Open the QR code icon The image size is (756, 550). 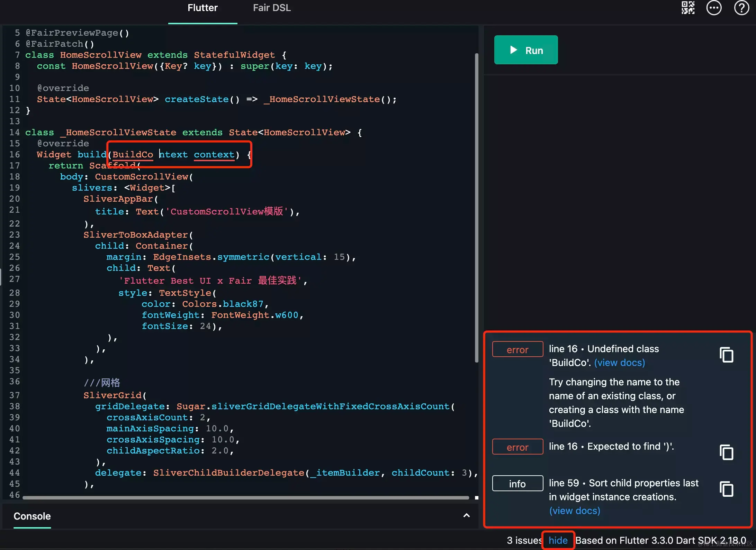click(x=688, y=8)
